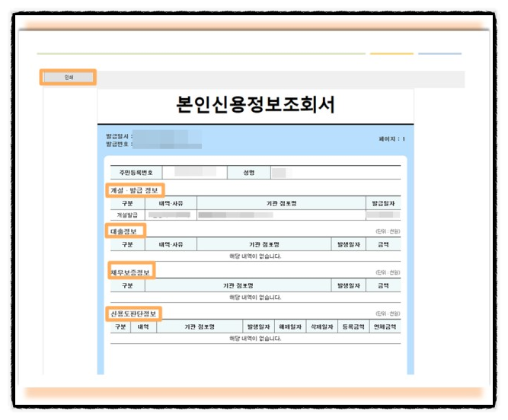Image resolution: width=508 pixels, height=420 pixels.
Task: Select the 채무보증정보 section heading
Action: tap(130, 272)
